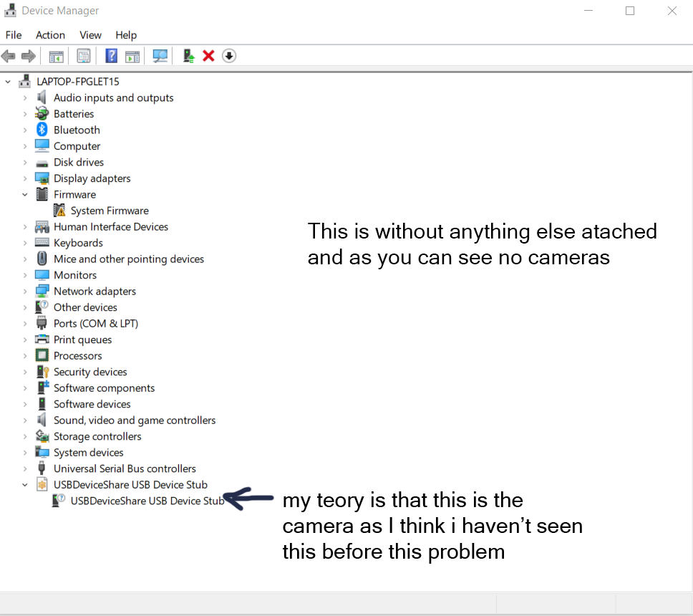Click the Keyboards category icon

pyautogui.click(x=42, y=242)
